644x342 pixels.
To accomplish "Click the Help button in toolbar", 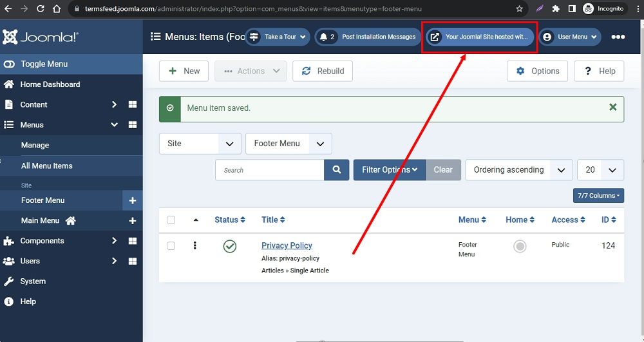I will tap(599, 71).
